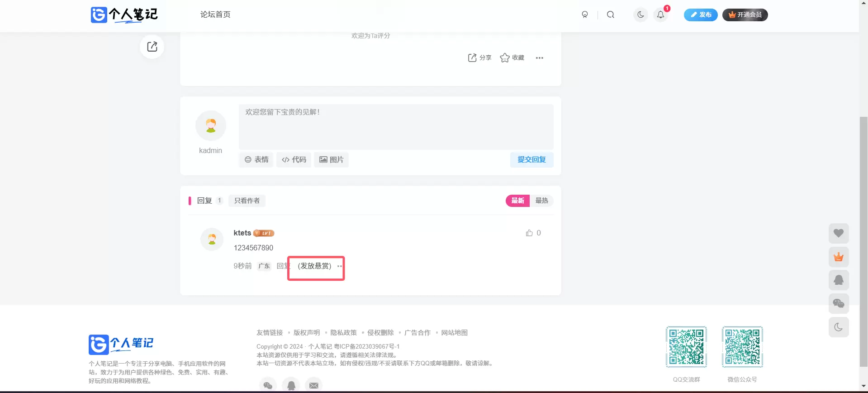Click the floating share icon at left
This screenshot has height=393, width=868.
[x=152, y=47]
